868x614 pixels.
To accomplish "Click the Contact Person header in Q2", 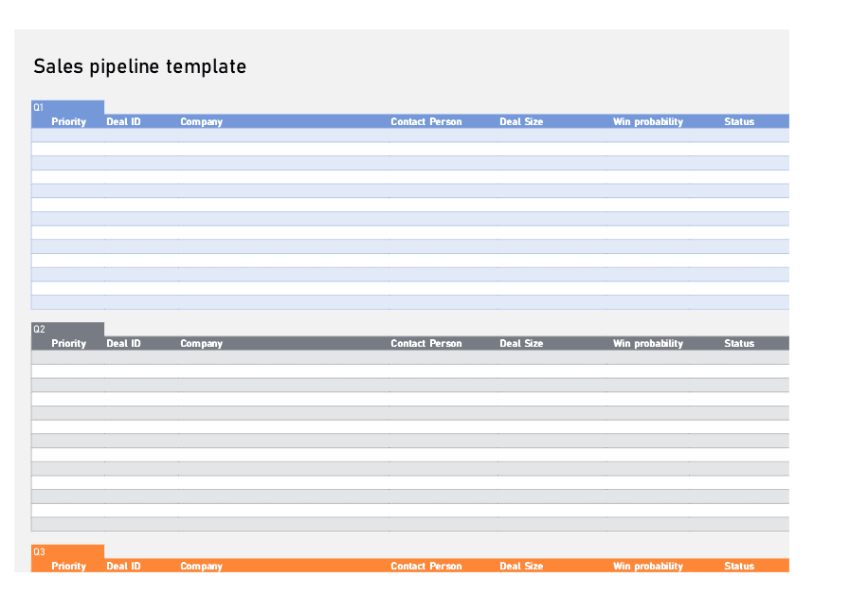I will point(425,343).
